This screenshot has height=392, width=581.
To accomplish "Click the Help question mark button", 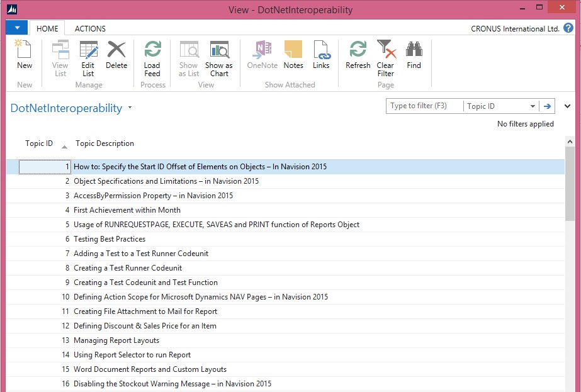I will tap(568, 28).
